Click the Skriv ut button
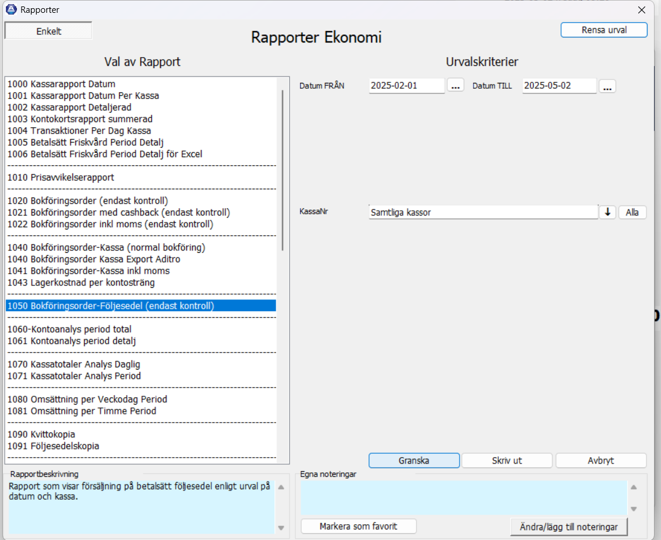661x540 pixels. (507, 460)
